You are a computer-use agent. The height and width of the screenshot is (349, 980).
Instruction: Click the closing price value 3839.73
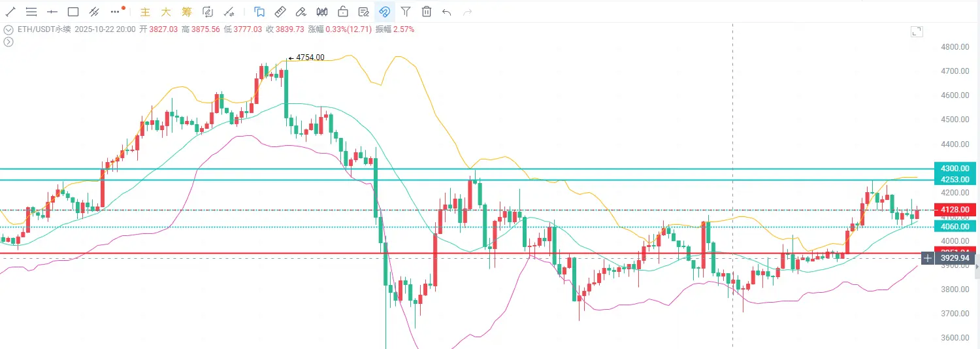pyautogui.click(x=289, y=29)
